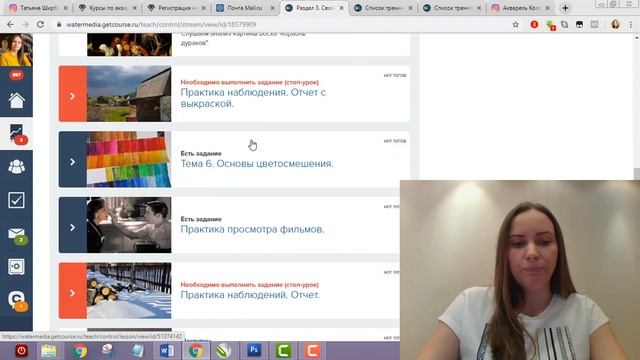Close the 'Раздел 3' active browser tab
Image resolution: width=640 pixels, height=360 pixels.
pyautogui.click(x=341, y=8)
